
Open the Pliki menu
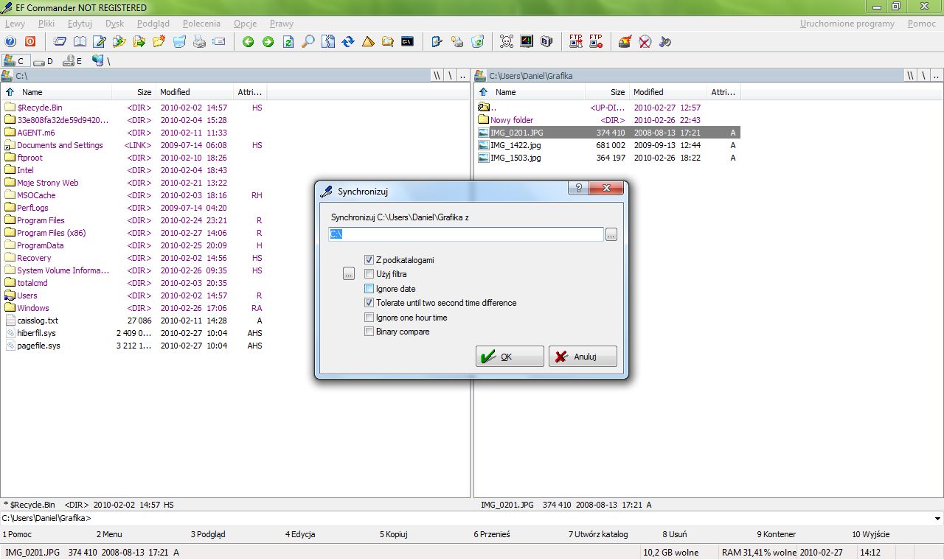pos(46,24)
